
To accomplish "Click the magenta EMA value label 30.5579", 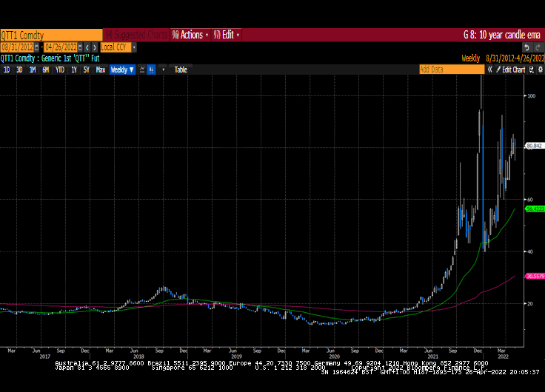I will [x=535, y=277].
